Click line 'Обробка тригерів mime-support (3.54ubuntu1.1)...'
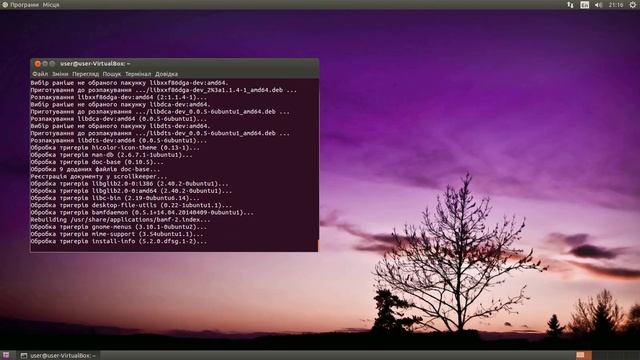Screen dimensions: 640x360 [117, 234]
